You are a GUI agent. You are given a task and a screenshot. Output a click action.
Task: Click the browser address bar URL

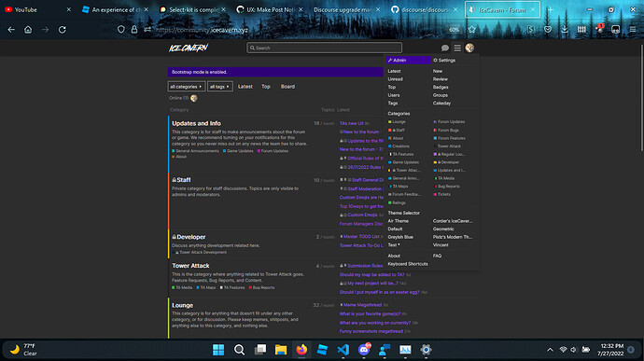203,30
